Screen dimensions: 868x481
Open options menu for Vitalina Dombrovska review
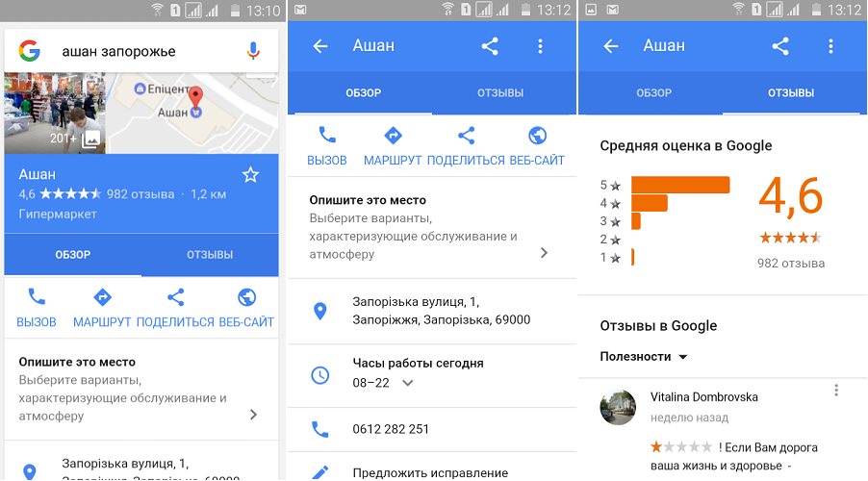coord(836,391)
